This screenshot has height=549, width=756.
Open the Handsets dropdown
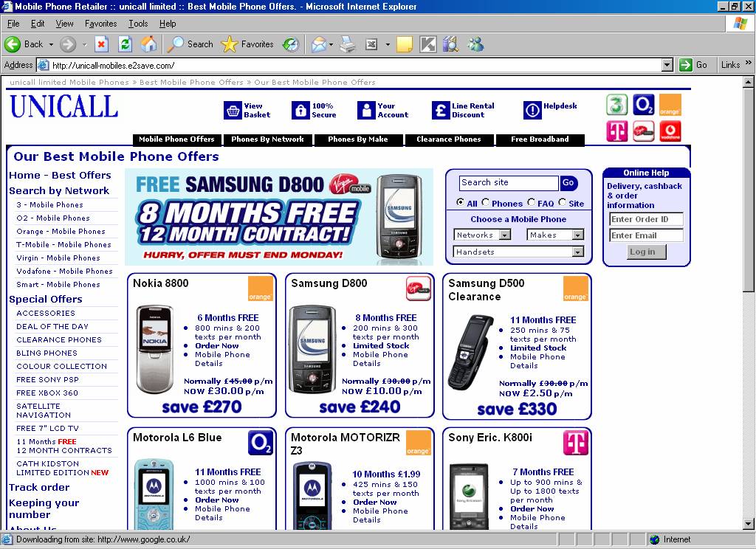(519, 252)
